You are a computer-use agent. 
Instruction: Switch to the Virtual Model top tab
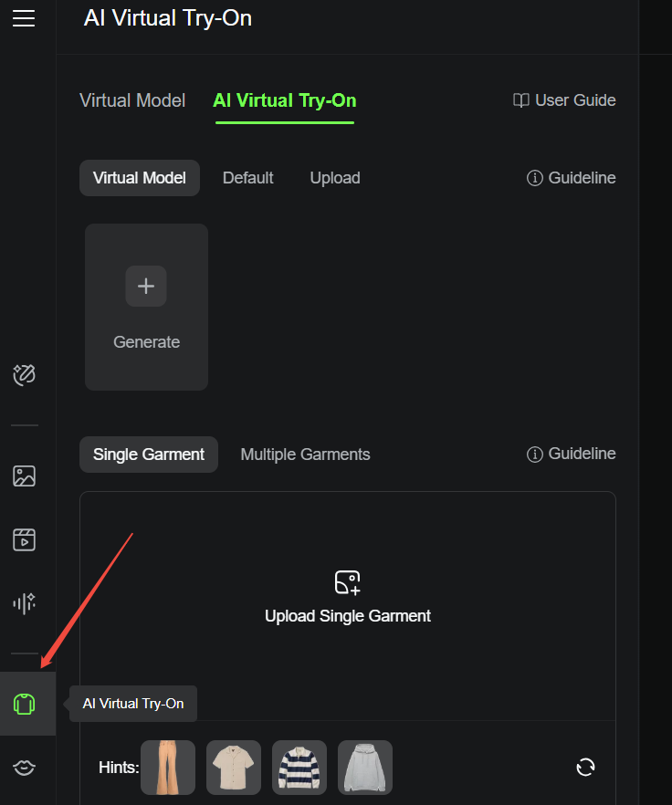[132, 100]
